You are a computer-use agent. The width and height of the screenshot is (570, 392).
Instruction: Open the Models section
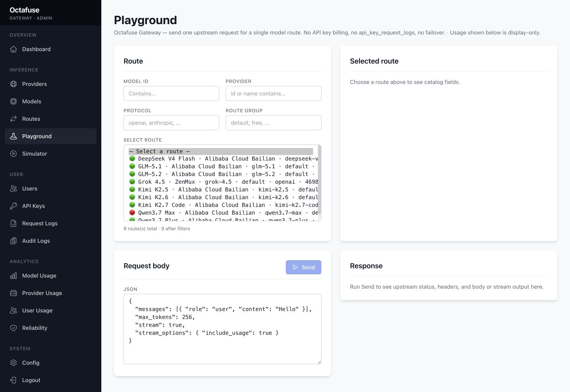point(51,101)
